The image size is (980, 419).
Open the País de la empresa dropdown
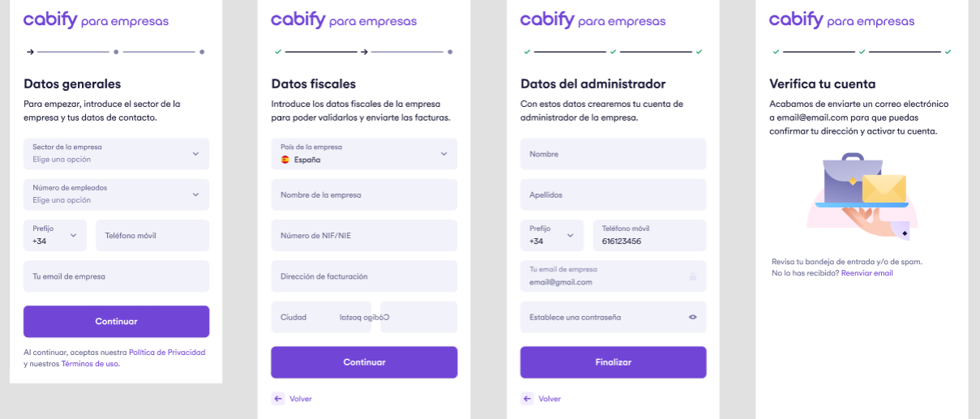click(364, 153)
